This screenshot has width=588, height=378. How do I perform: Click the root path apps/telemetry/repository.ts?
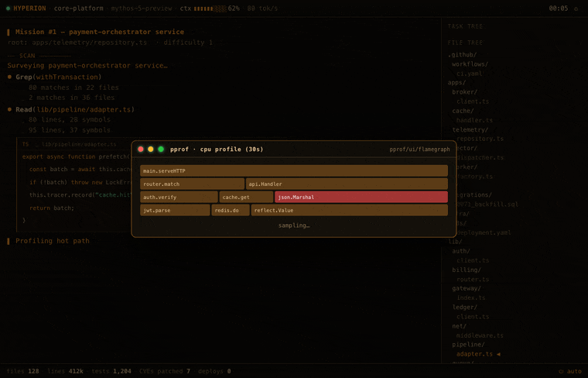point(90,43)
